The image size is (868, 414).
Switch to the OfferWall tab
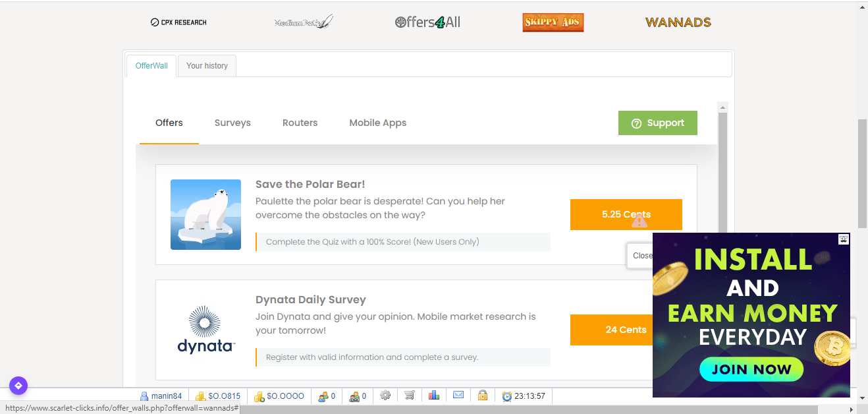click(x=151, y=66)
